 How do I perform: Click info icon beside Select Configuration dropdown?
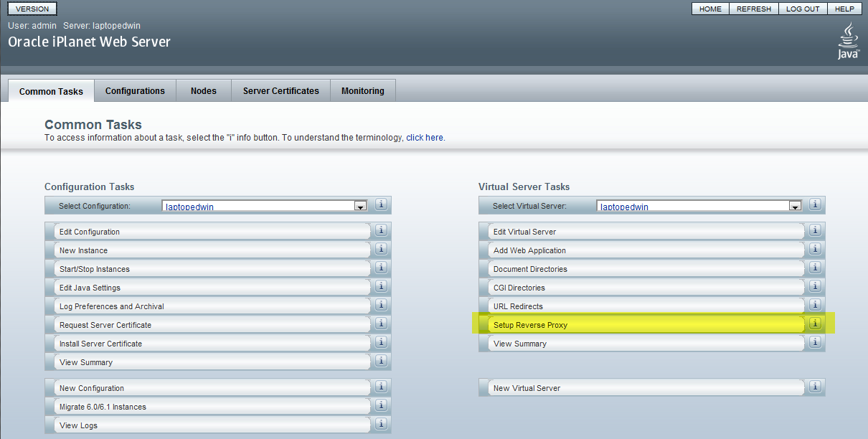click(381, 204)
